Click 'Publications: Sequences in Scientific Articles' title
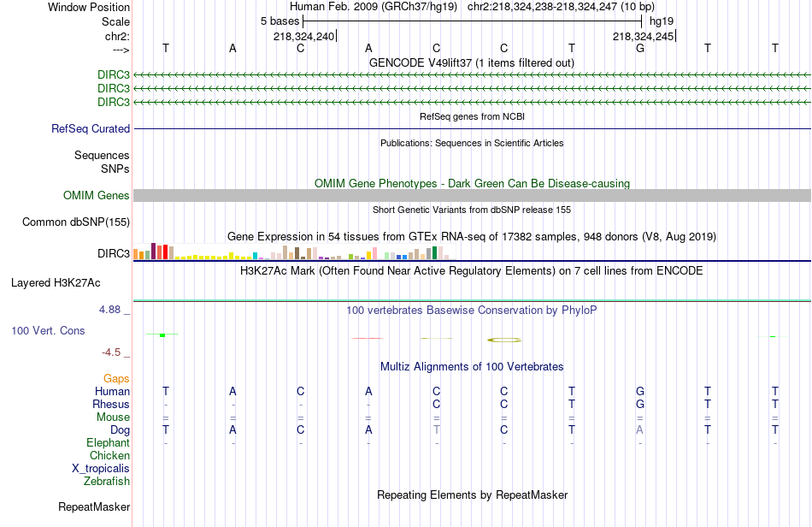This screenshot has height=527, width=812. tap(472, 143)
